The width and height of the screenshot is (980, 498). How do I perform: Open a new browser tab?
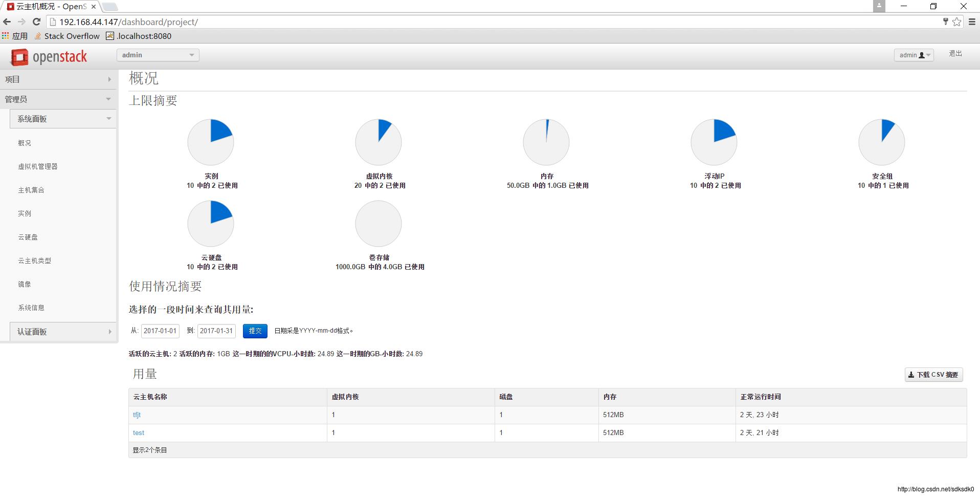point(110,7)
